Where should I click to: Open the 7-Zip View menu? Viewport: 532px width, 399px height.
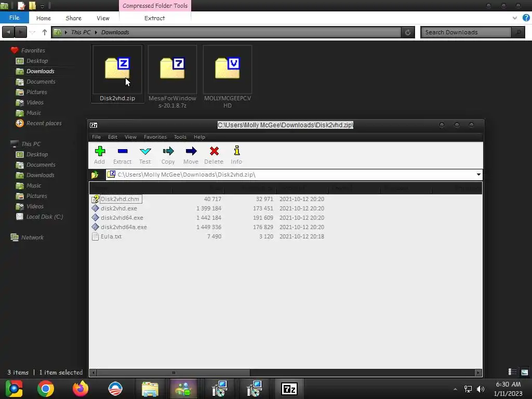pos(130,137)
